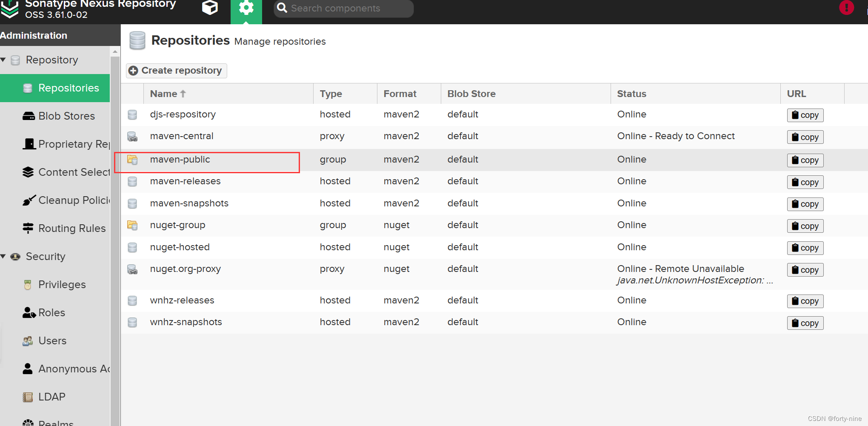868x426 pixels.
Task: Copy URL of wnhz-snapshots
Action: click(x=805, y=323)
